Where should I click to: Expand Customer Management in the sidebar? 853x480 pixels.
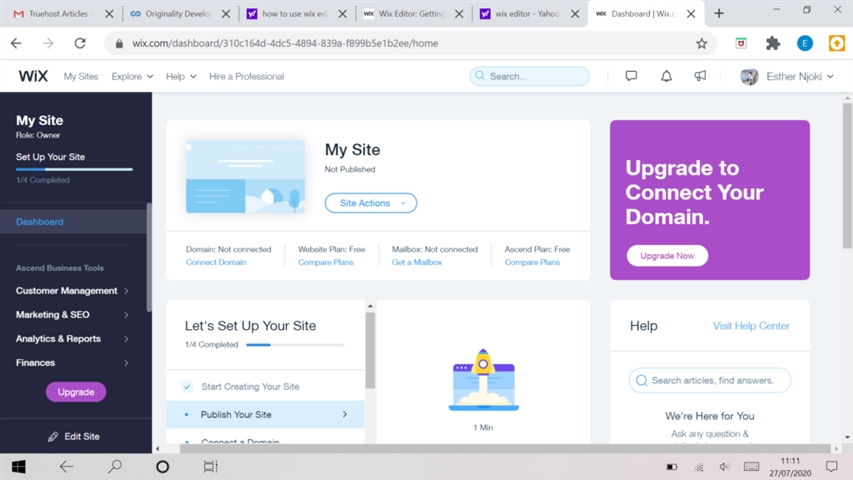click(72, 291)
